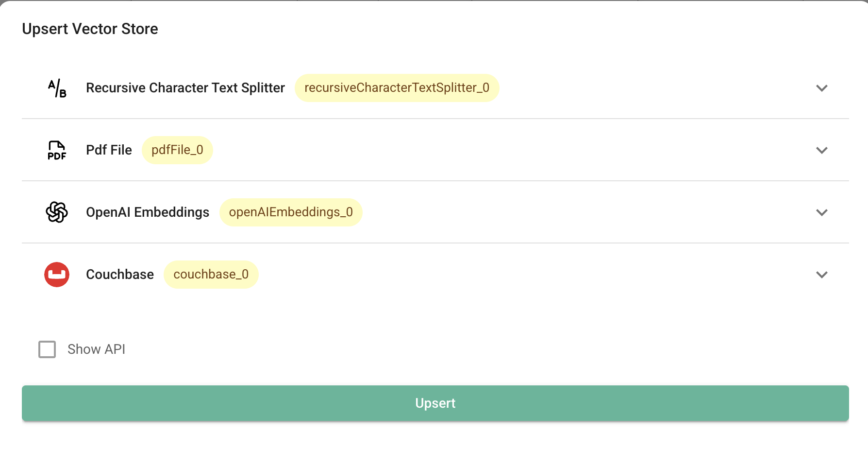Expand the Pdf File section chevron
Image resolution: width=868 pixels, height=451 pixels.
[821, 150]
